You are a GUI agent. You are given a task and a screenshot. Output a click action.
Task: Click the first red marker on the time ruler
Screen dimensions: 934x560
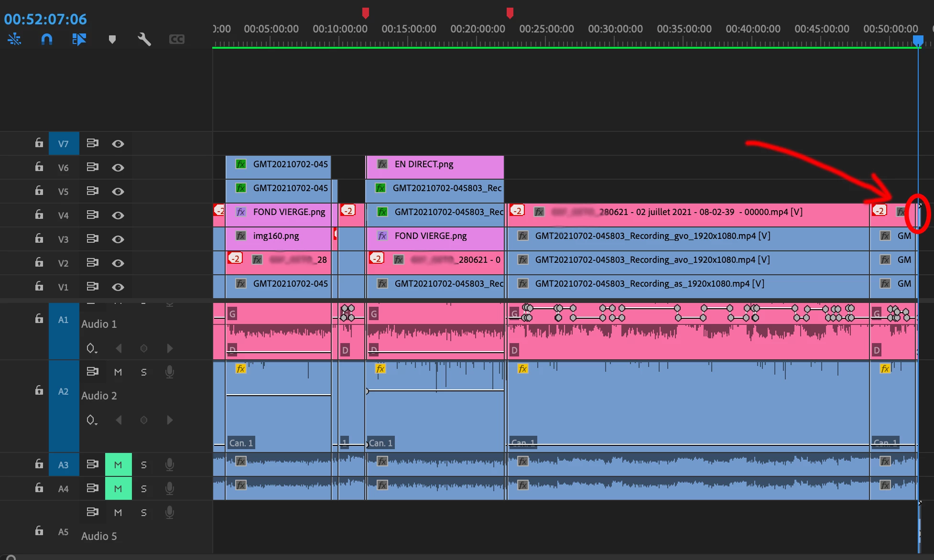[366, 12]
